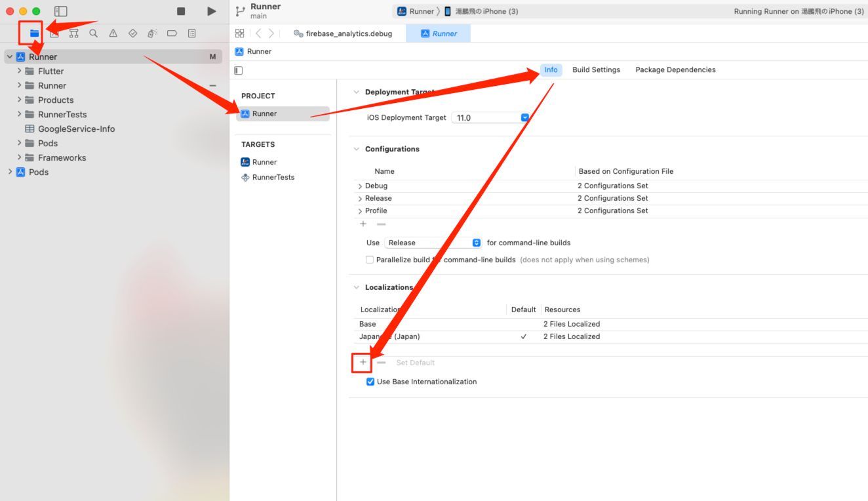
Task: Open the Project navigator folder icon
Action: pos(34,33)
